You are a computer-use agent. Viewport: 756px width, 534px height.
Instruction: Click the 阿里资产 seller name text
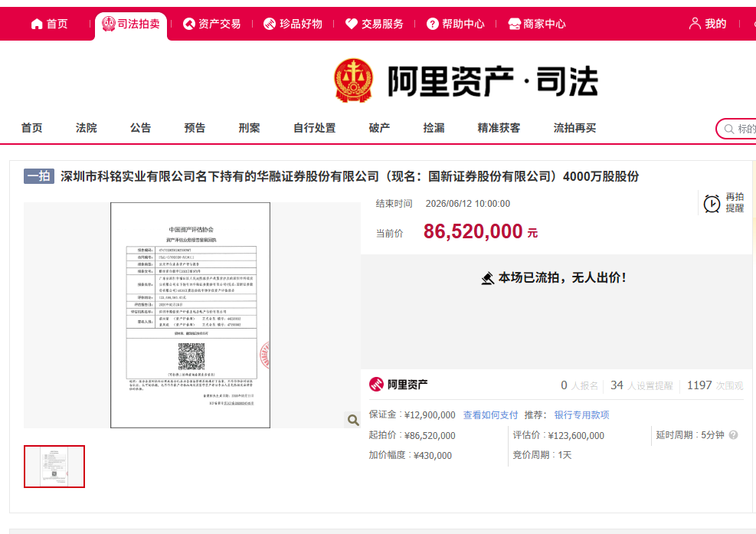[407, 385]
